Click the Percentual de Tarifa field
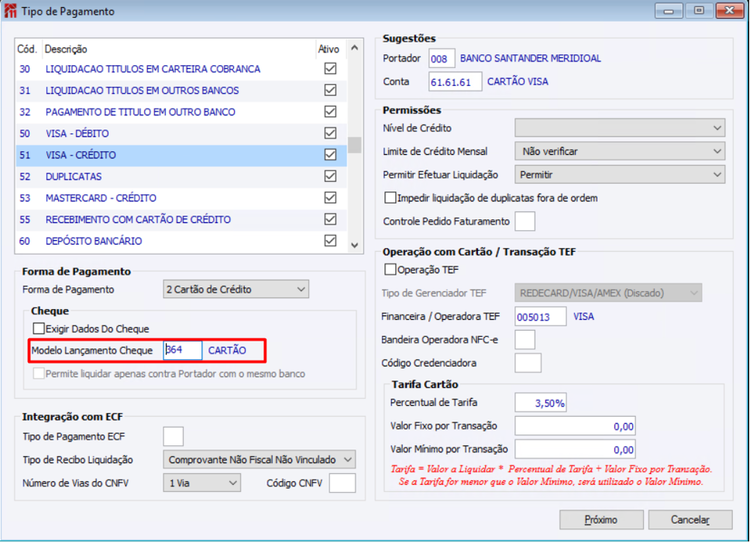This screenshot has height=543, width=750. pyautogui.click(x=540, y=403)
